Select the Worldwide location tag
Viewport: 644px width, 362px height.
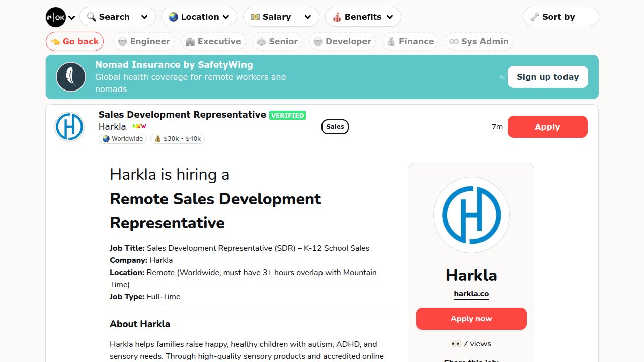pyautogui.click(x=123, y=139)
